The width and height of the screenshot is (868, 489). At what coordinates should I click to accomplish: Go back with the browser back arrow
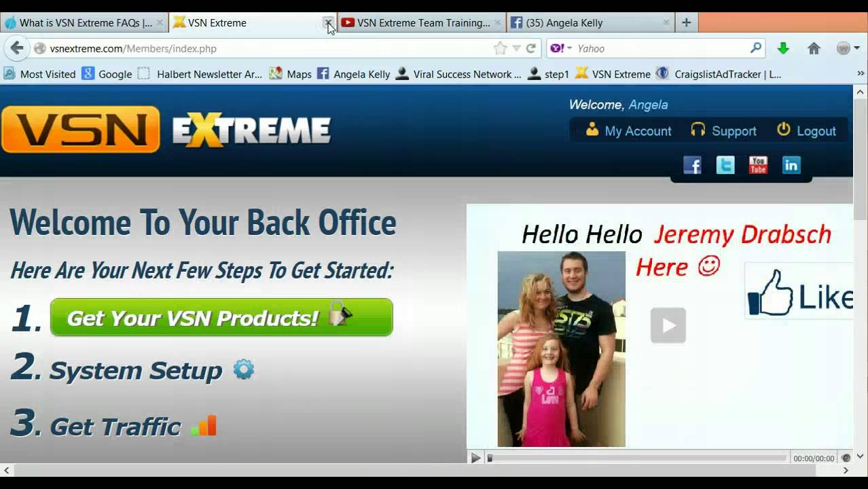pyautogui.click(x=17, y=48)
